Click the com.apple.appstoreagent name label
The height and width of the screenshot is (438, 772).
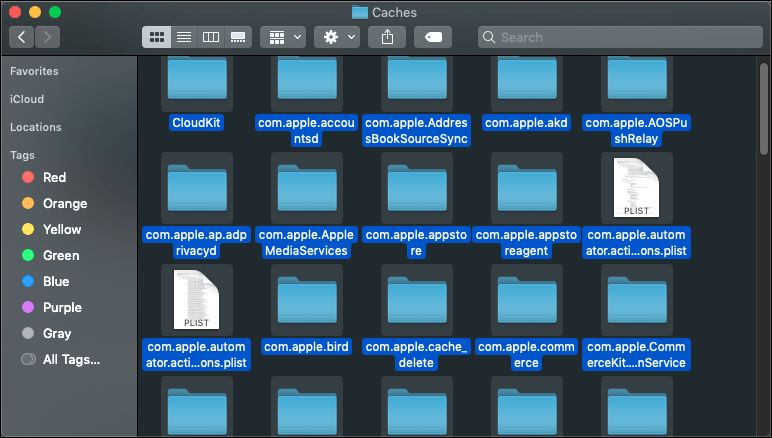tap(526, 243)
